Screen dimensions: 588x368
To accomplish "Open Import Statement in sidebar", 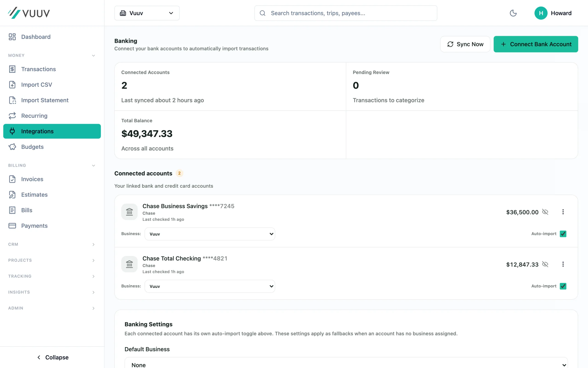I will click(52, 100).
